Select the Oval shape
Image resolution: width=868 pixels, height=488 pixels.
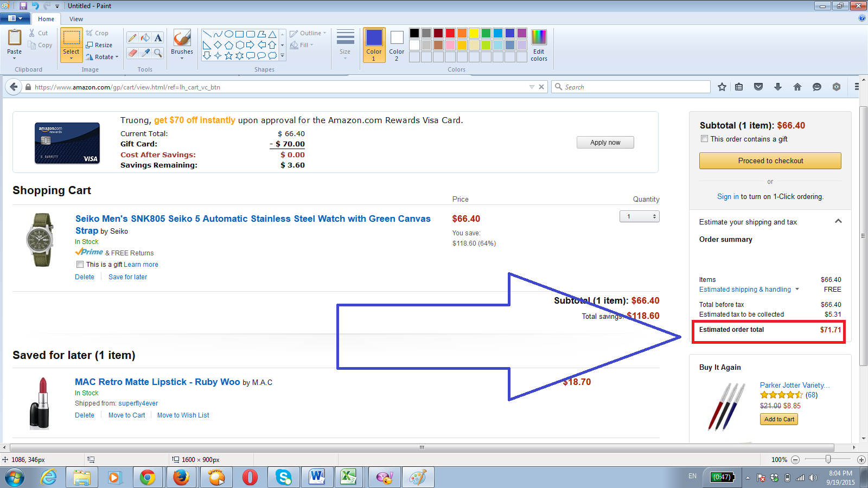(x=229, y=34)
